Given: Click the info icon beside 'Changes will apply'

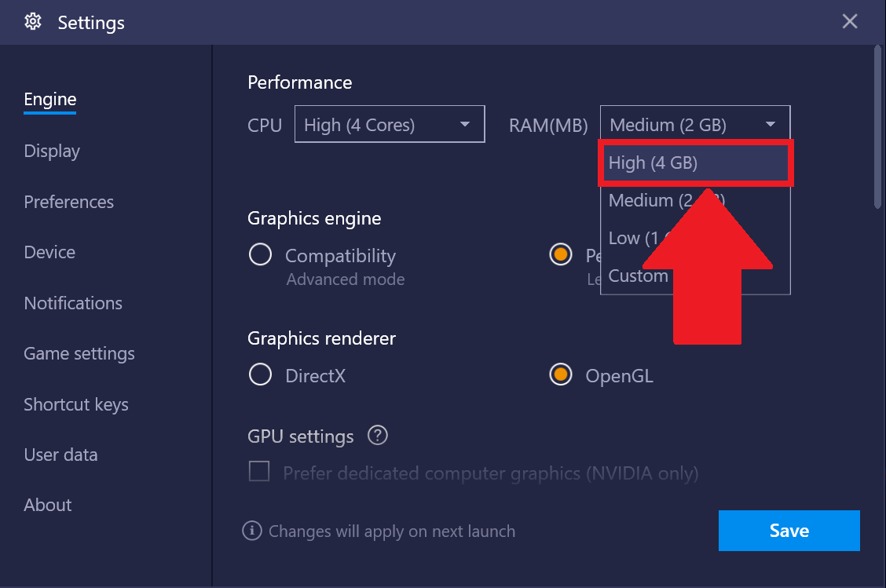Looking at the screenshot, I should tap(251, 531).
